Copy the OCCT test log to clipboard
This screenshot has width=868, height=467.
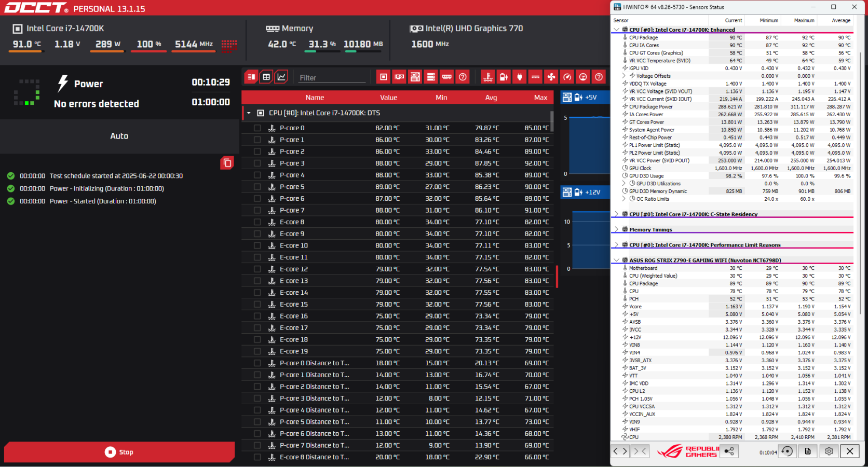click(227, 163)
